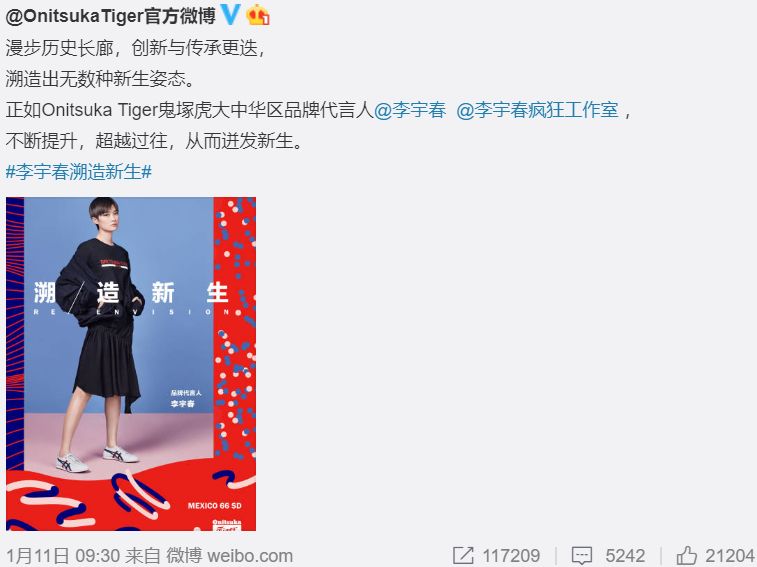
Task: Open the 微博 weibo.com source link
Action: (x=229, y=556)
